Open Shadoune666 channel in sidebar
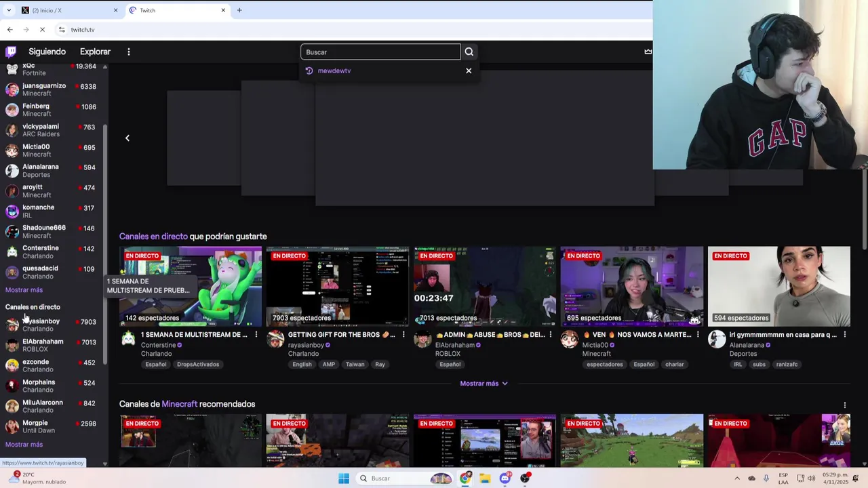This screenshot has height=488, width=868. pos(51,231)
